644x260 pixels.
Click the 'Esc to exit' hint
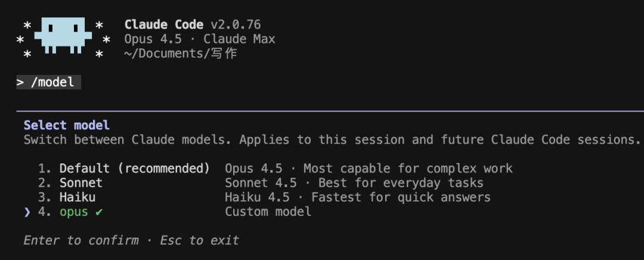point(200,240)
